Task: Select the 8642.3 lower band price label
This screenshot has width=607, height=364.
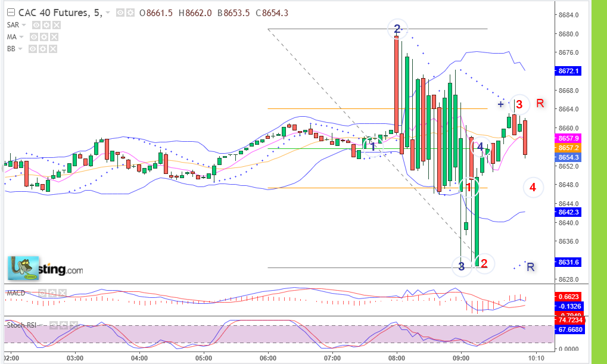Action: (568, 212)
